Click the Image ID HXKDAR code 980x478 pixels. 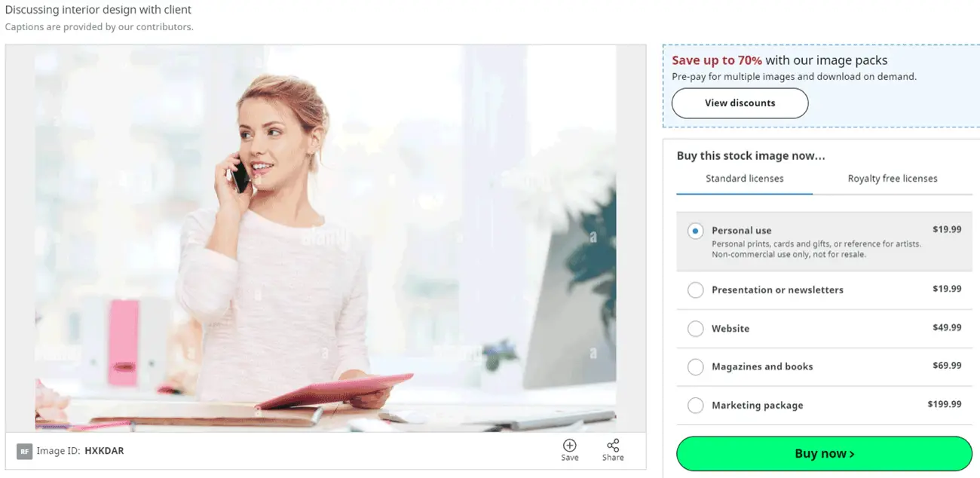104,451
